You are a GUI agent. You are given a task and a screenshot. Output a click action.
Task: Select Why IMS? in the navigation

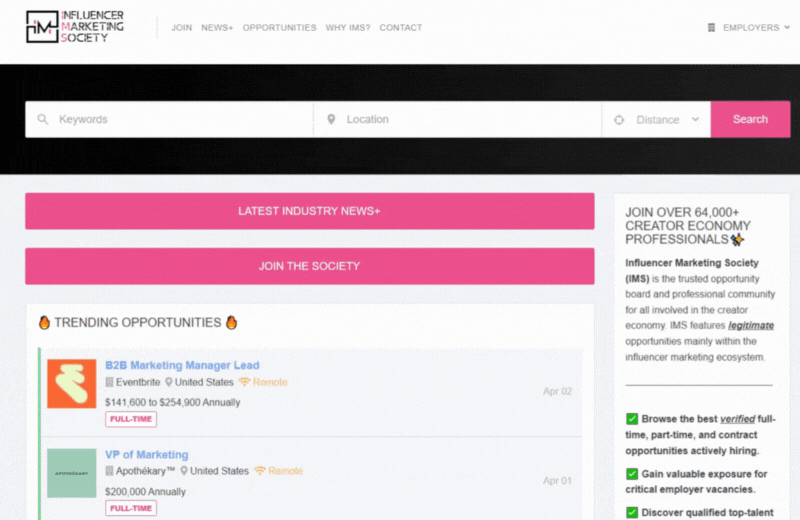click(347, 28)
